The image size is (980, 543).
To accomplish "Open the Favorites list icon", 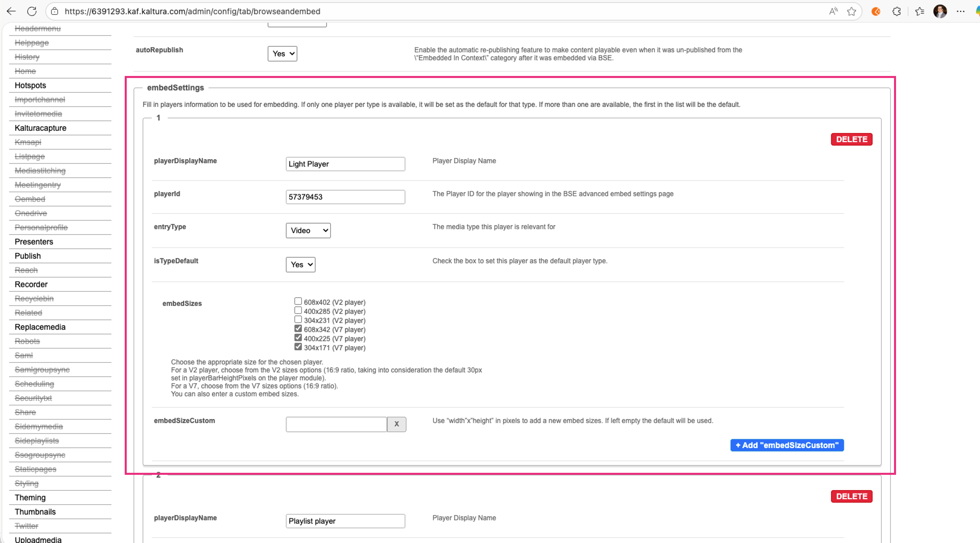I will click(x=919, y=11).
